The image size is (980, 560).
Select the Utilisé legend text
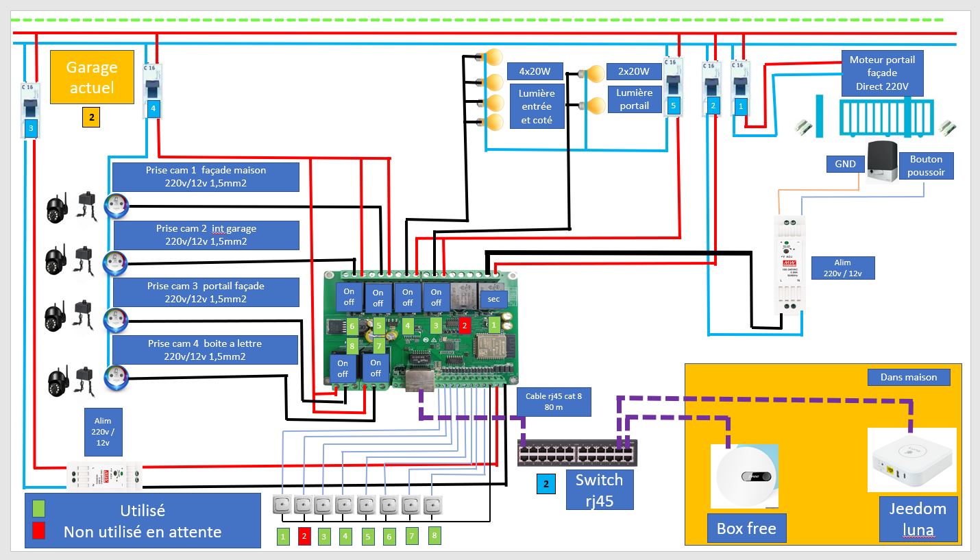pos(143,510)
